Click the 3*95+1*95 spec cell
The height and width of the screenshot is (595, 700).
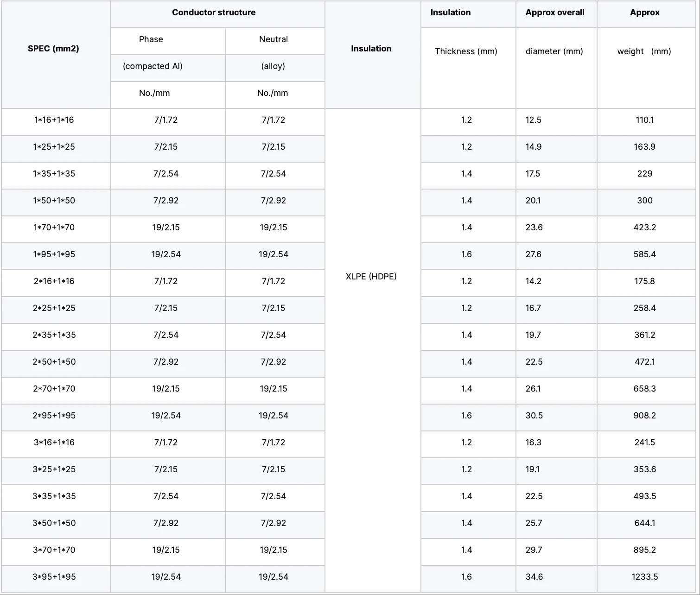pyautogui.click(x=54, y=577)
